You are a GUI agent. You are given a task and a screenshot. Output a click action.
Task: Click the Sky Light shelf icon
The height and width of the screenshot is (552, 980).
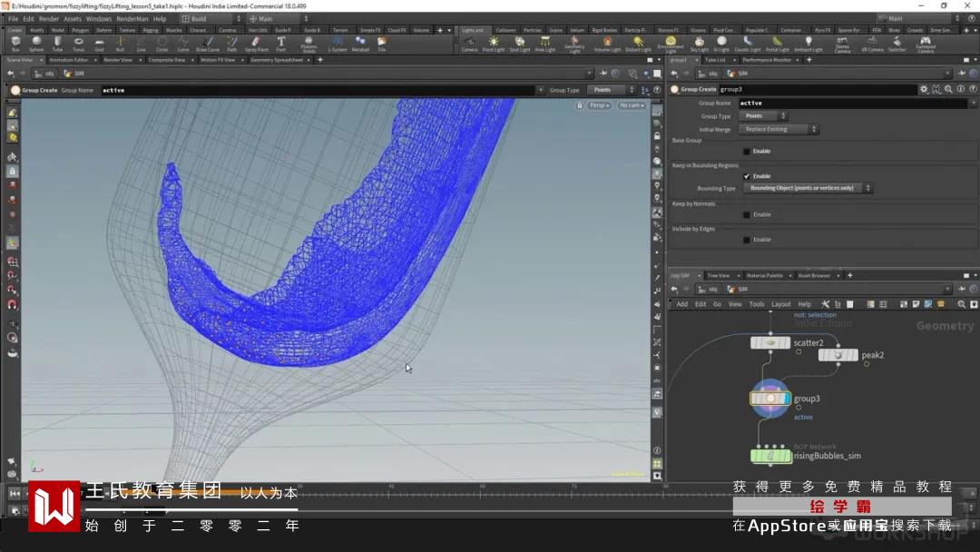pos(699,43)
